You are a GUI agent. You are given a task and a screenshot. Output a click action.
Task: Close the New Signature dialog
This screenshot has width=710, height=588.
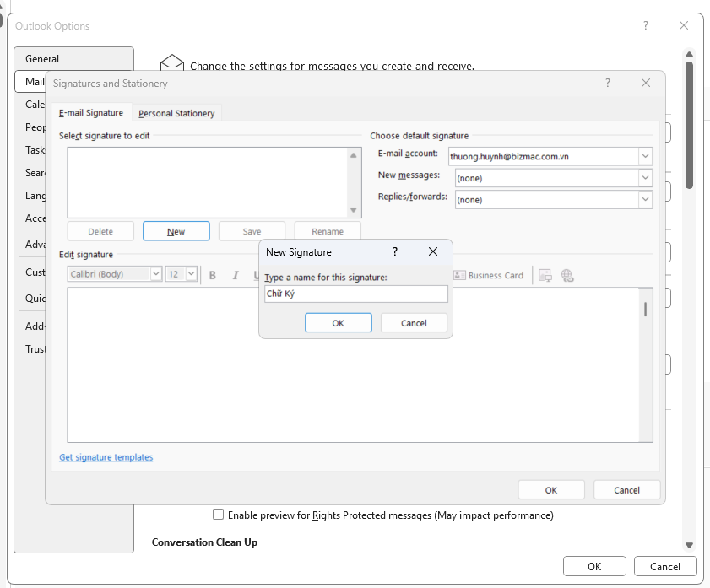433,251
